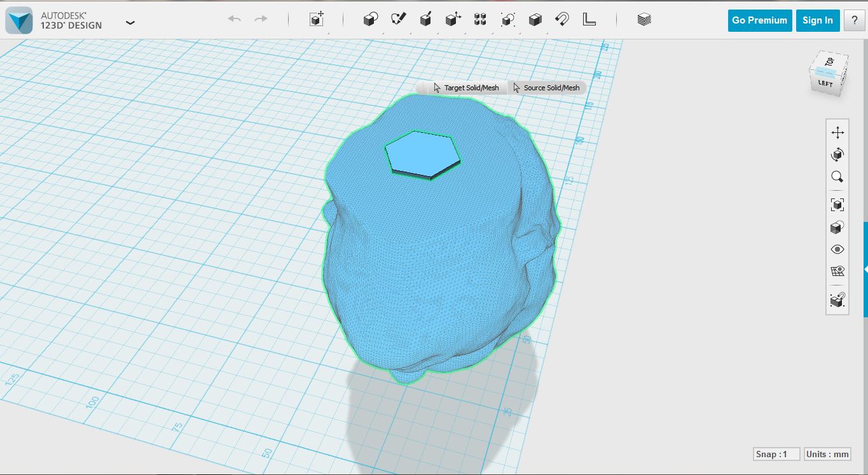868x475 pixels.
Task: Click the LEFT face of view cube
Action: tap(825, 83)
